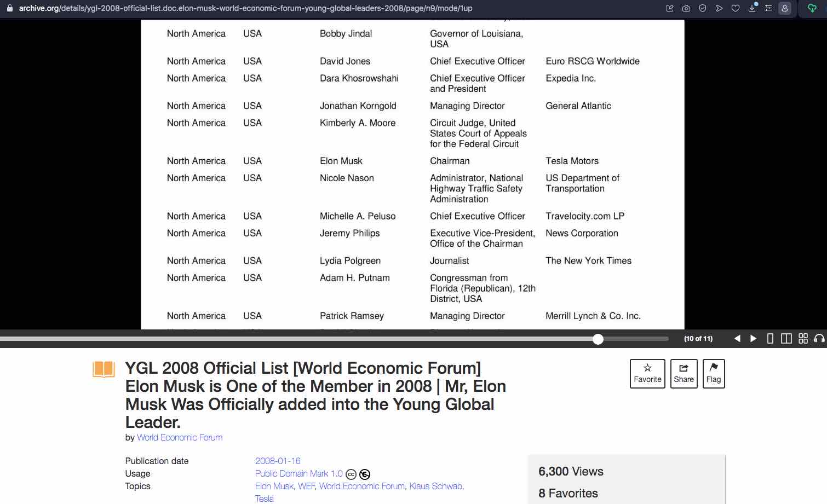Screen dimensions: 827x504
Task: Click the YGL 2008 Official List title heading
Action: 315,395
